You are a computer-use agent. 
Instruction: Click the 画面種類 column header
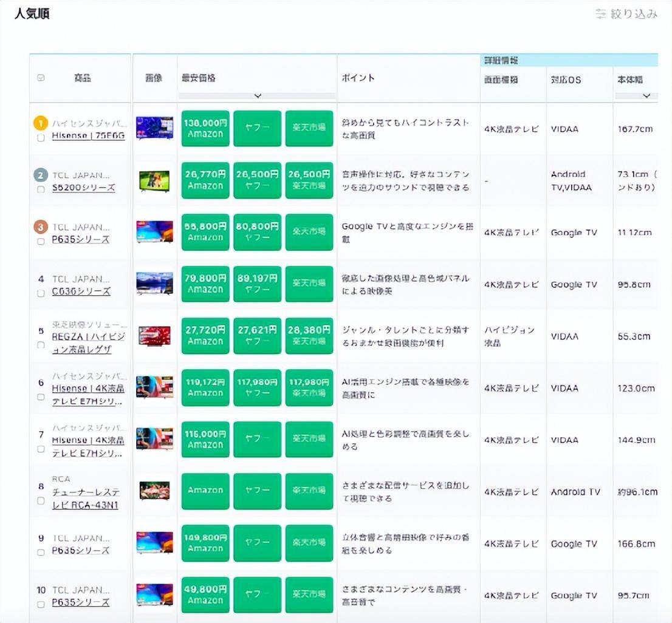[501, 80]
